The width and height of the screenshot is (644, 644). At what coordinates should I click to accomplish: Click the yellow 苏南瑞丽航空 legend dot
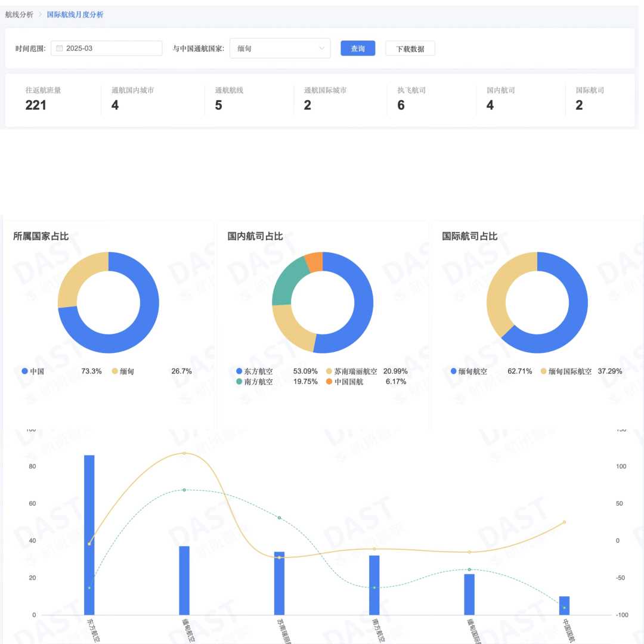point(329,371)
